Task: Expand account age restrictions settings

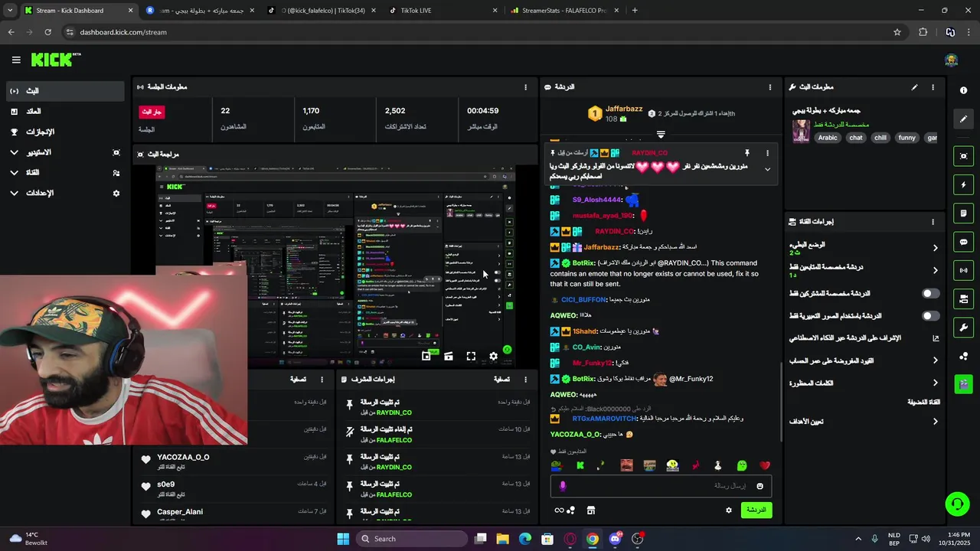Action: pyautogui.click(x=935, y=360)
